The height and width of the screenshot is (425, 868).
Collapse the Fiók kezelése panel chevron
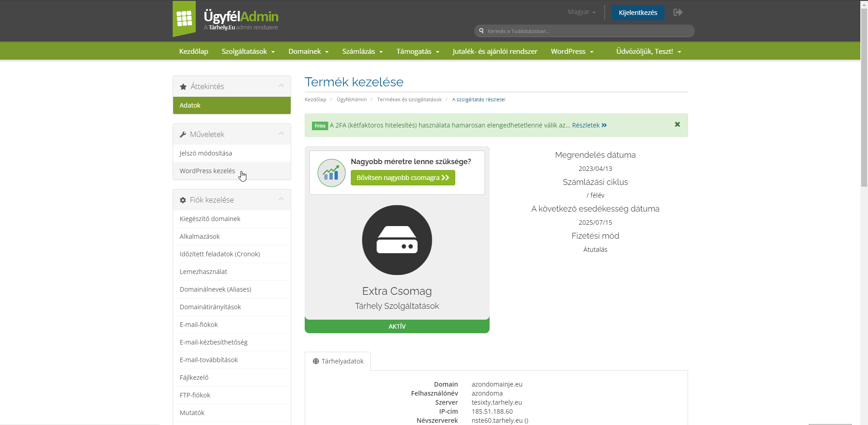tap(281, 199)
